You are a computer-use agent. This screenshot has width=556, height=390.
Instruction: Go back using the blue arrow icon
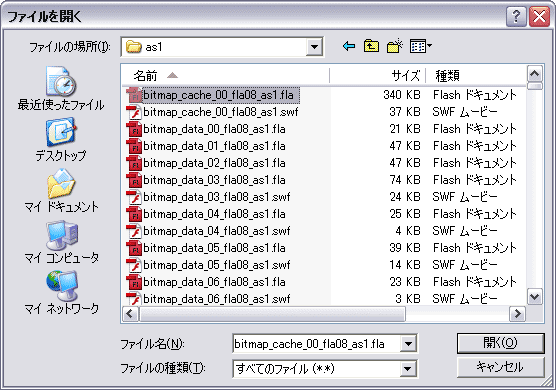[349, 46]
